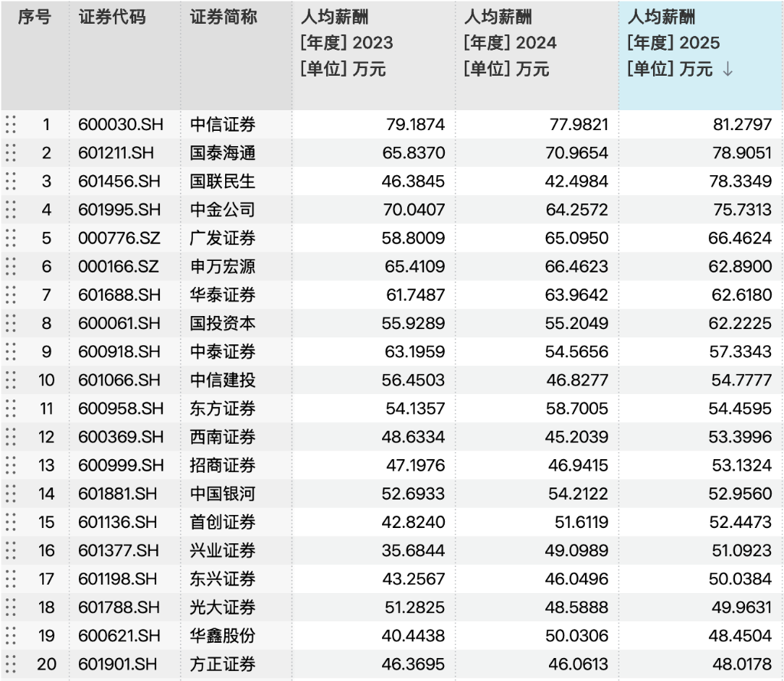Click the drag handle for row 4 中金公司
This screenshot has width=784, height=681.
click(11, 210)
